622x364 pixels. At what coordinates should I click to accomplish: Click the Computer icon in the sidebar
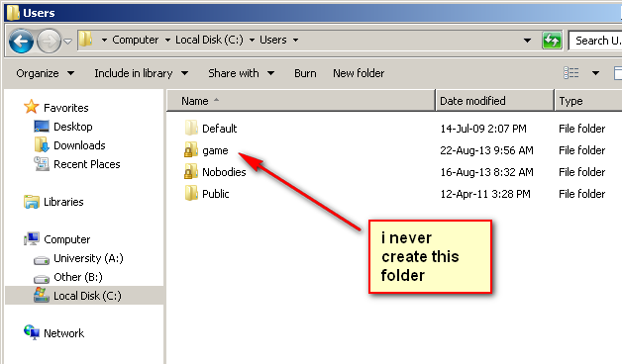pyautogui.click(x=32, y=238)
